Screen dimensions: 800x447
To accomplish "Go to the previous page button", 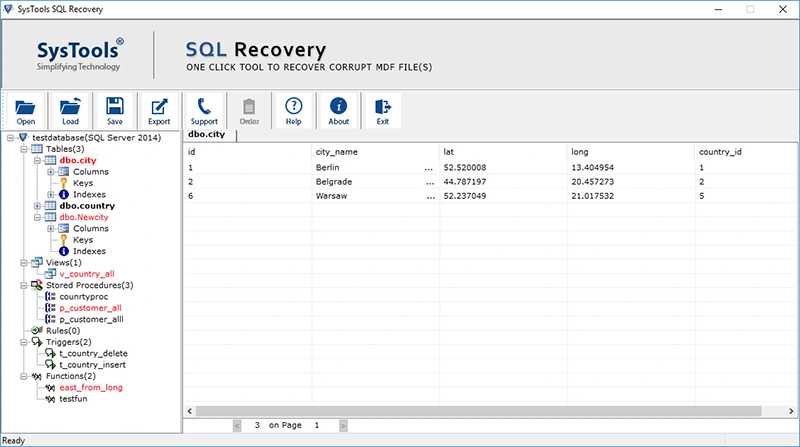I will (237, 426).
